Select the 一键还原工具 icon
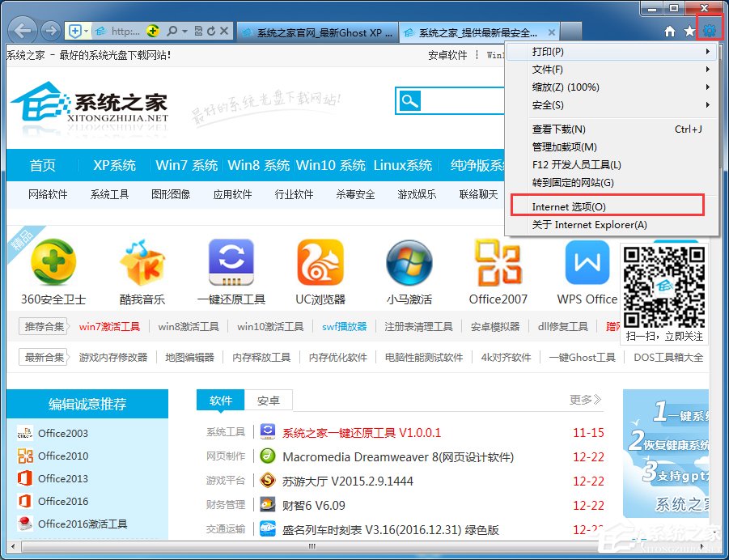This screenshot has width=729, height=560. click(231, 261)
